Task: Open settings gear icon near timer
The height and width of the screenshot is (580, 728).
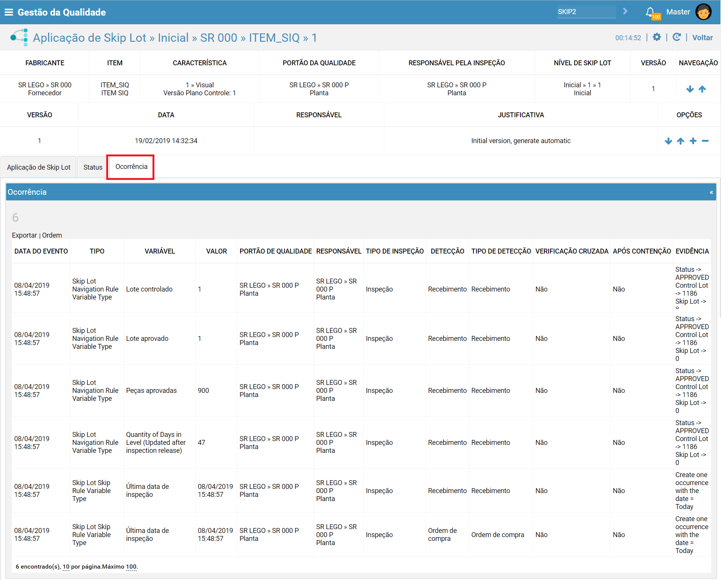Action: click(657, 37)
